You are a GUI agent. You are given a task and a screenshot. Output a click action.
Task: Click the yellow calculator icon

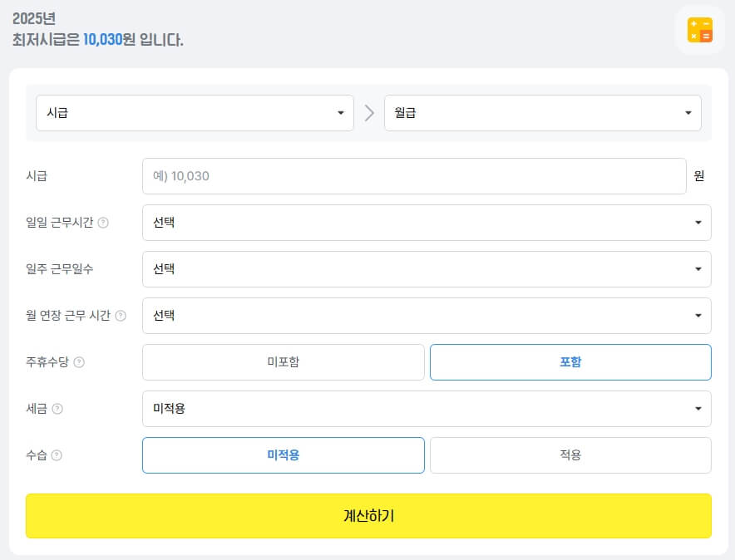[699, 30]
